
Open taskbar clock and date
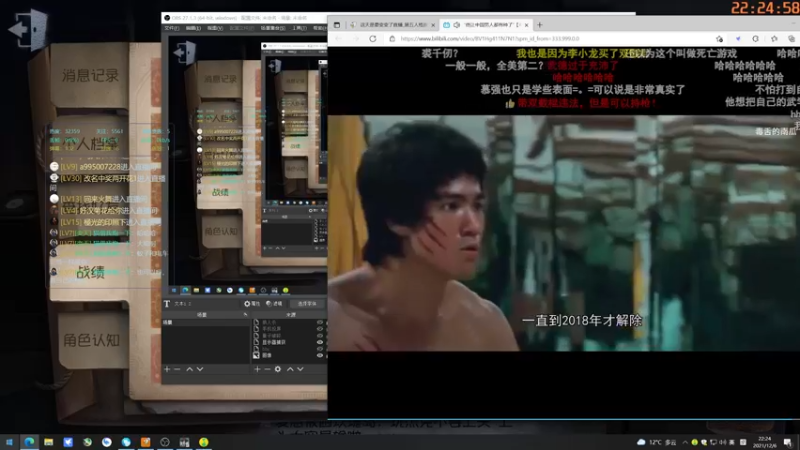pos(765,442)
